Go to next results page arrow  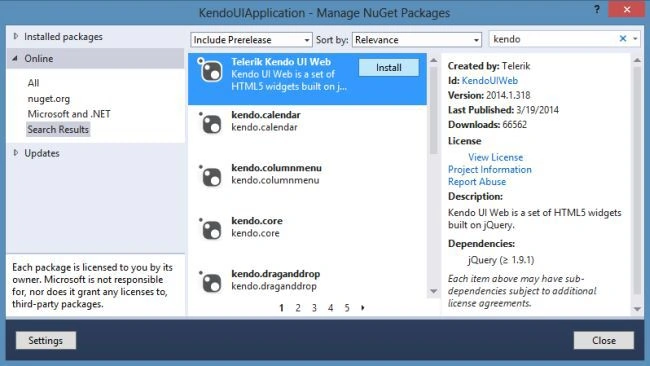pyautogui.click(x=363, y=308)
